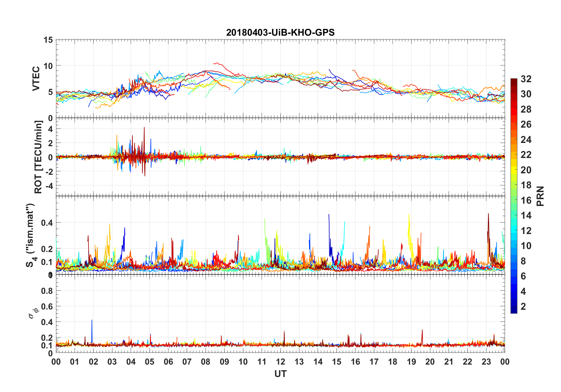Viewport: 561px width, 392px height.
Task: Click S4 axis tick value 0.4
Action: point(47,223)
